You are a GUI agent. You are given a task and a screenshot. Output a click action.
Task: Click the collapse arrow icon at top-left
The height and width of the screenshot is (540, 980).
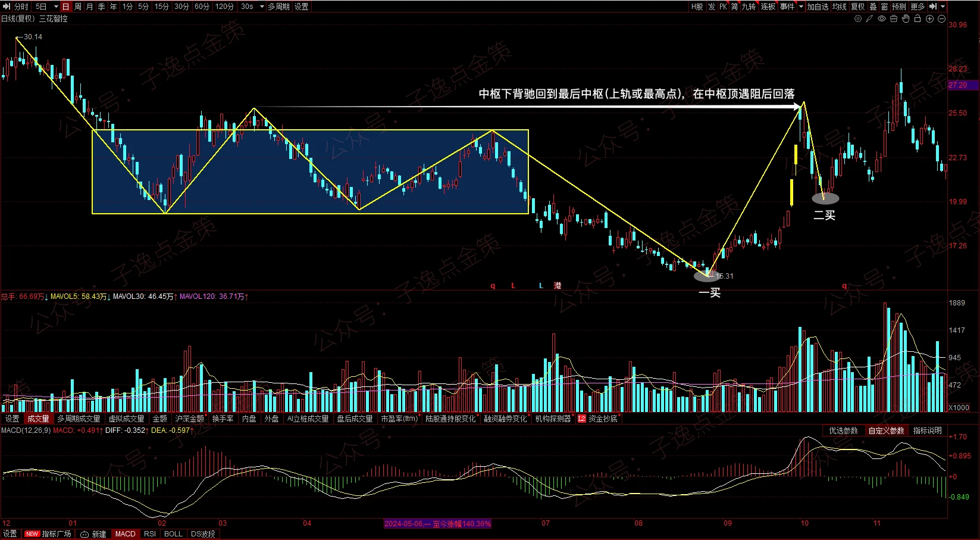tap(7, 7)
